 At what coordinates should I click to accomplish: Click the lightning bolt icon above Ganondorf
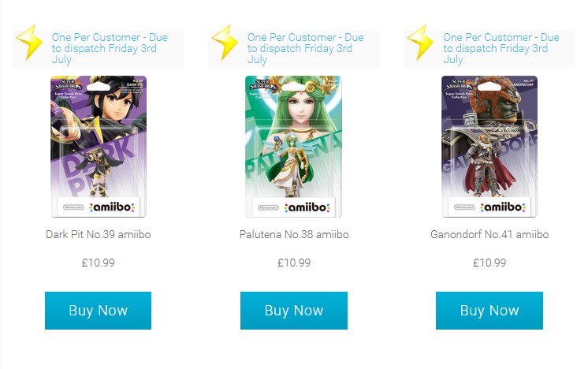click(420, 43)
